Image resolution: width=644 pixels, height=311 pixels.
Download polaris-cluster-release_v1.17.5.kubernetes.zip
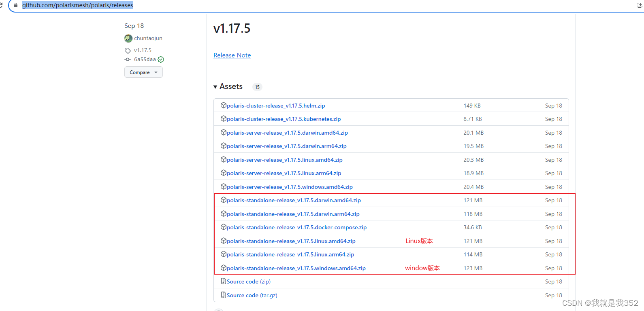pos(284,119)
